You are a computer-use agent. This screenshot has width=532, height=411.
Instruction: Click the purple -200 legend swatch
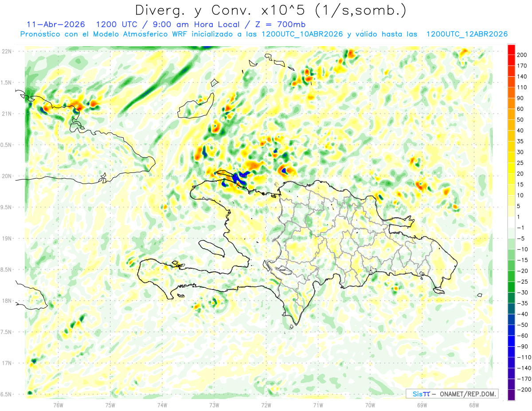pos(511,395)
